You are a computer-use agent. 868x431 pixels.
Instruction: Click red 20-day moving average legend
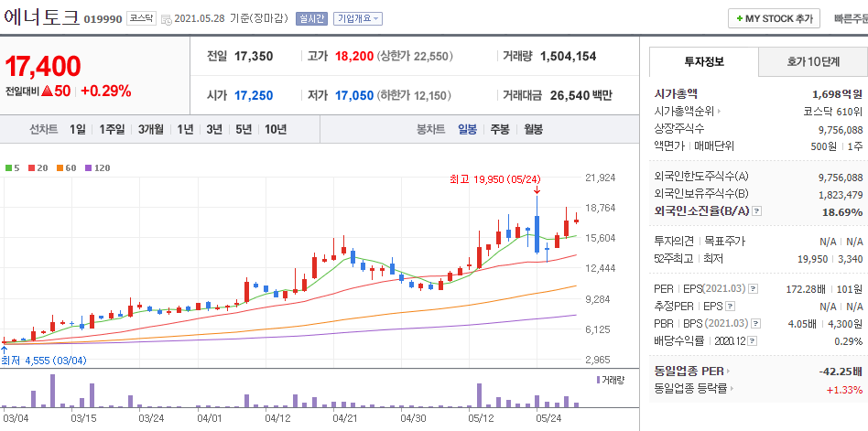point(38,167)
